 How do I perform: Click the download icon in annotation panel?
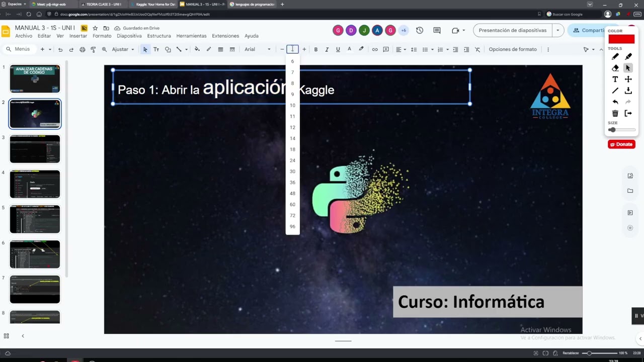click(628, 91)
